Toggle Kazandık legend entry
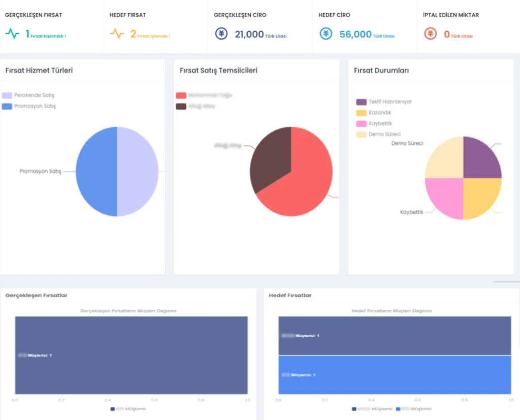Image resolution: width=520 pixels, height=420 pixels. click(374, 113)
